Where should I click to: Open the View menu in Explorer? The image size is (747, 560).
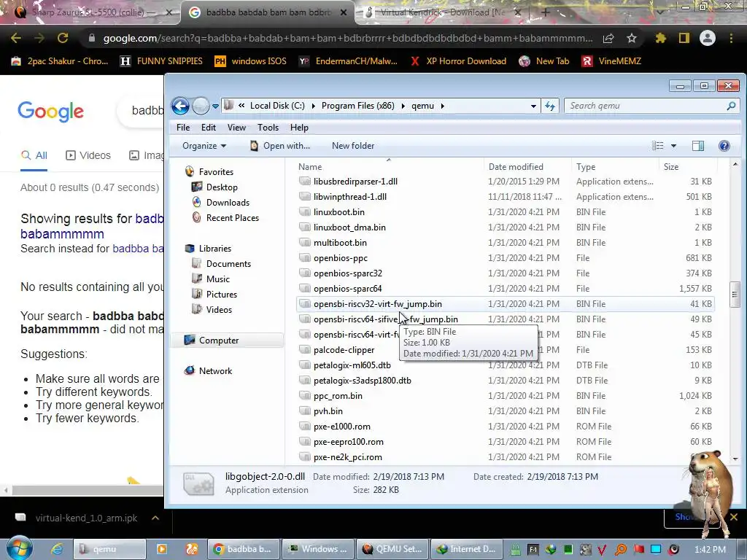point(236,128)
